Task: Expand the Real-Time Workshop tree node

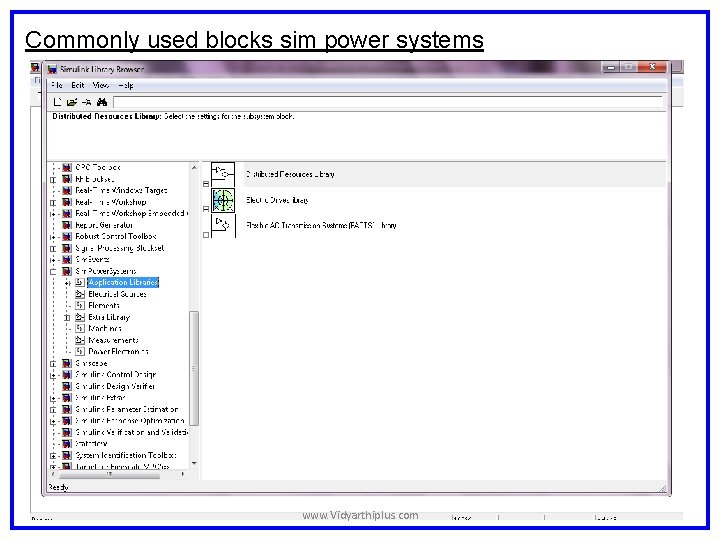Action: click(53, 202)
